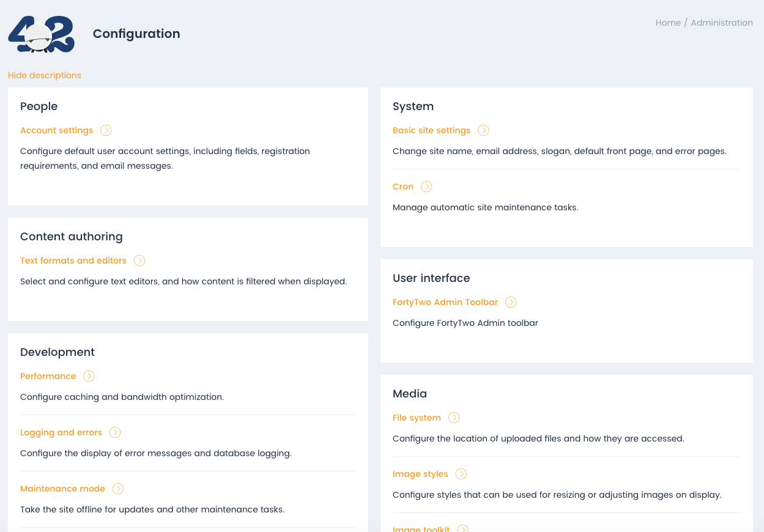Viewport: 764px width, 532px height.
Task: Open Logging and errors via its chevron icon
Action: point(115,432)
